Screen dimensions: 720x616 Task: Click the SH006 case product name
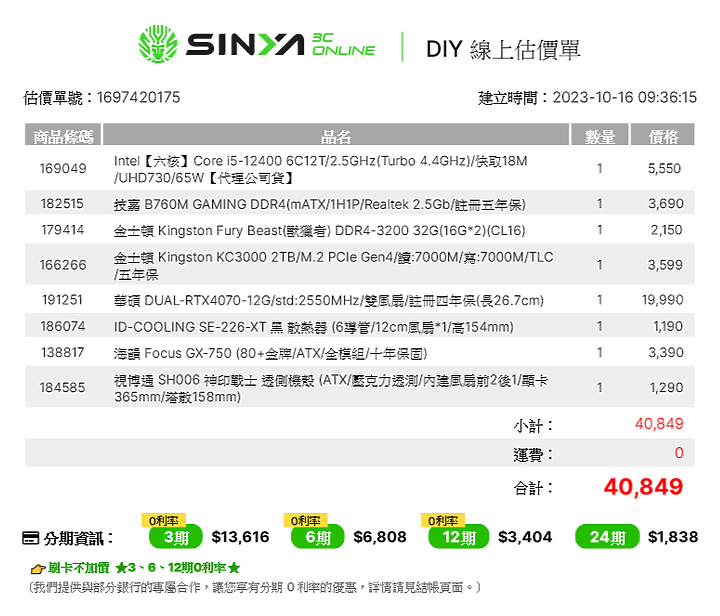[331, 388]
